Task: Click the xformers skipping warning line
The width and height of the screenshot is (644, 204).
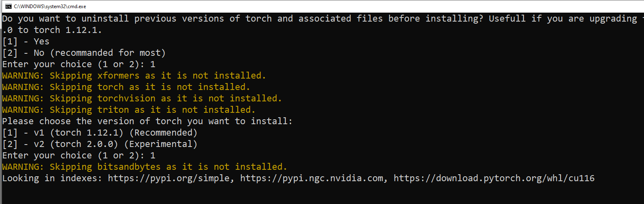Action: click(134, 76)
